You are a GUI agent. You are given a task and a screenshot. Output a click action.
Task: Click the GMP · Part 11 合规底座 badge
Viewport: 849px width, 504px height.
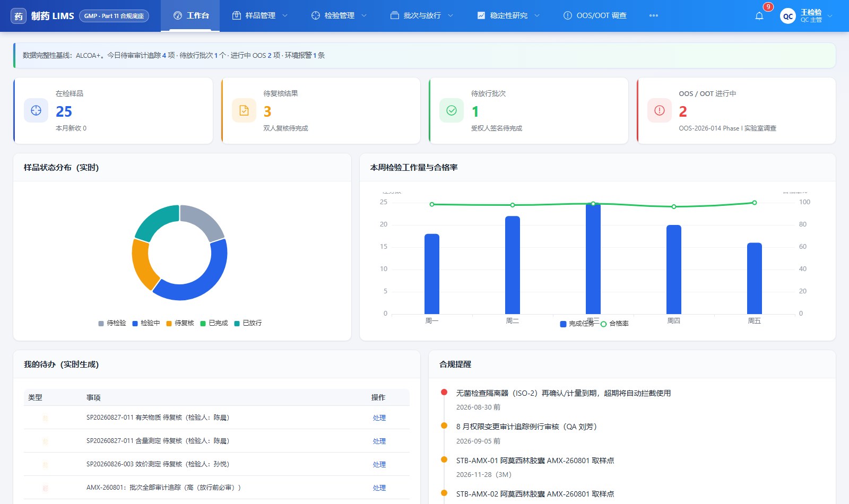(x=114, y=16)
